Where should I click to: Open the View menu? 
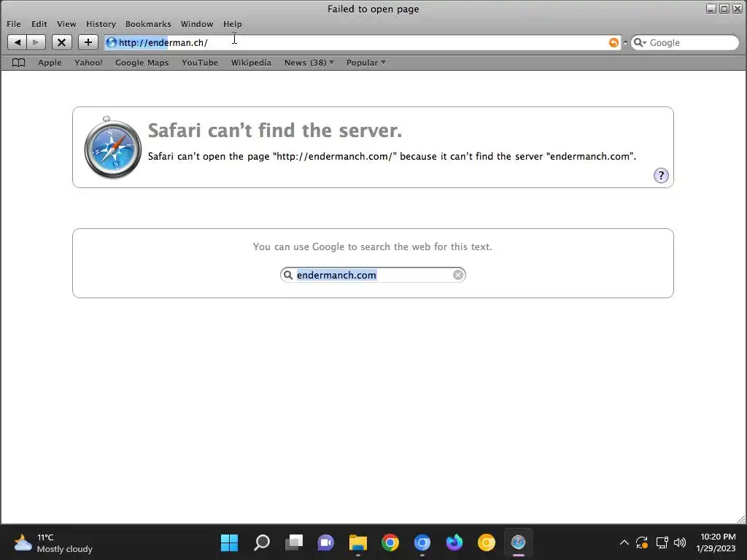point(66,24)
